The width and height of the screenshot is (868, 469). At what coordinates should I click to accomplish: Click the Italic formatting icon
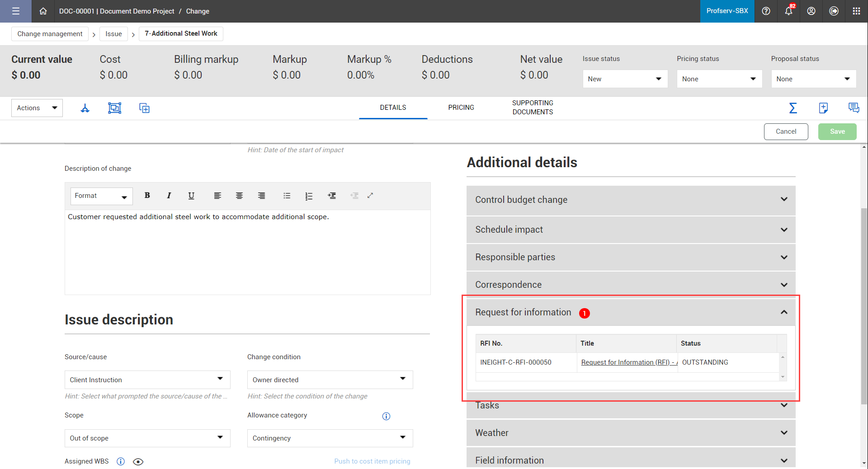(x=169, y=196)
